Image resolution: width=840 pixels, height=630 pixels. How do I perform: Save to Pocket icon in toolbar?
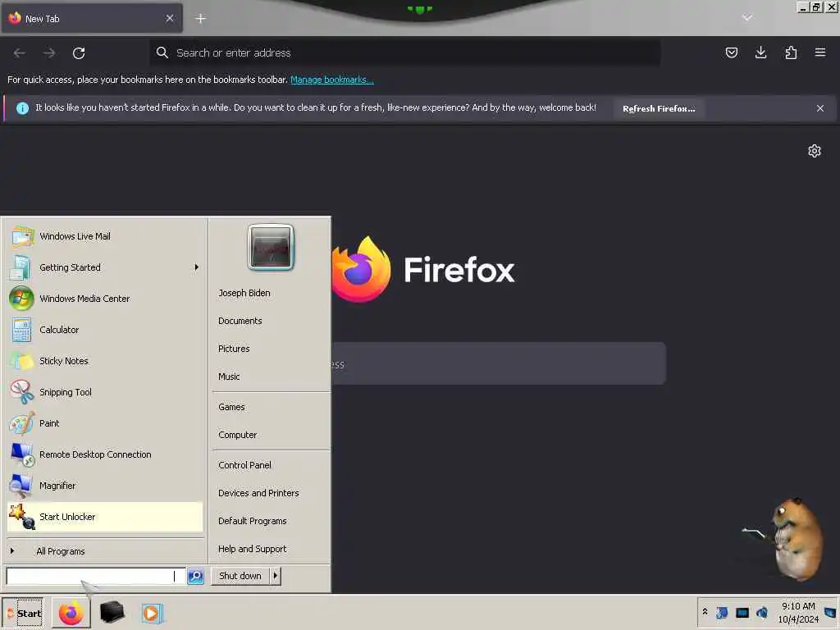pos(731,52)
